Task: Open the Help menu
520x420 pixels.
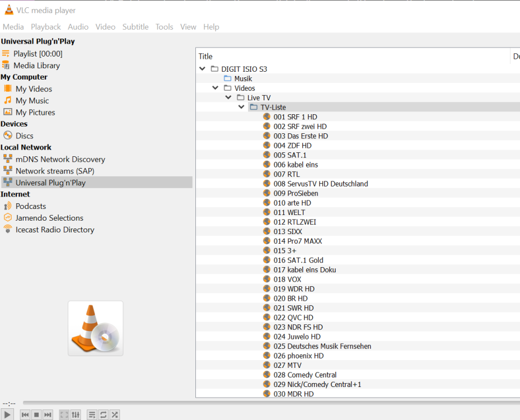Action: (x=211, y=27)
